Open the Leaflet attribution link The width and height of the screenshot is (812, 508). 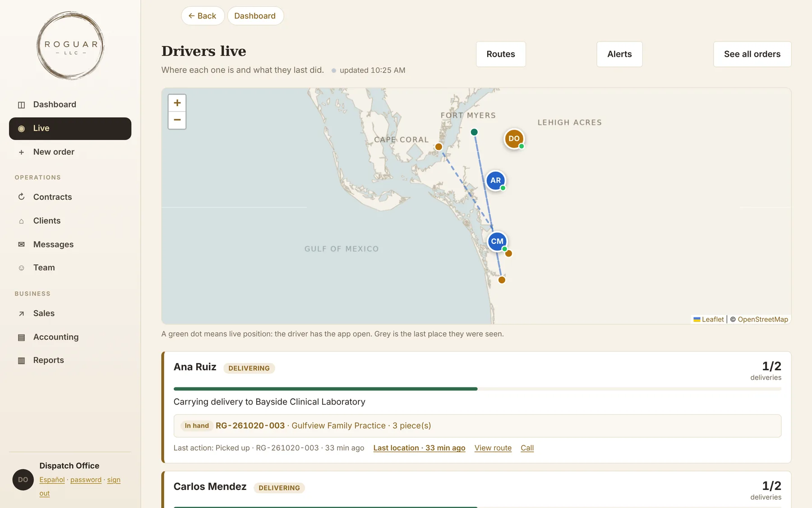pos(709,319)
